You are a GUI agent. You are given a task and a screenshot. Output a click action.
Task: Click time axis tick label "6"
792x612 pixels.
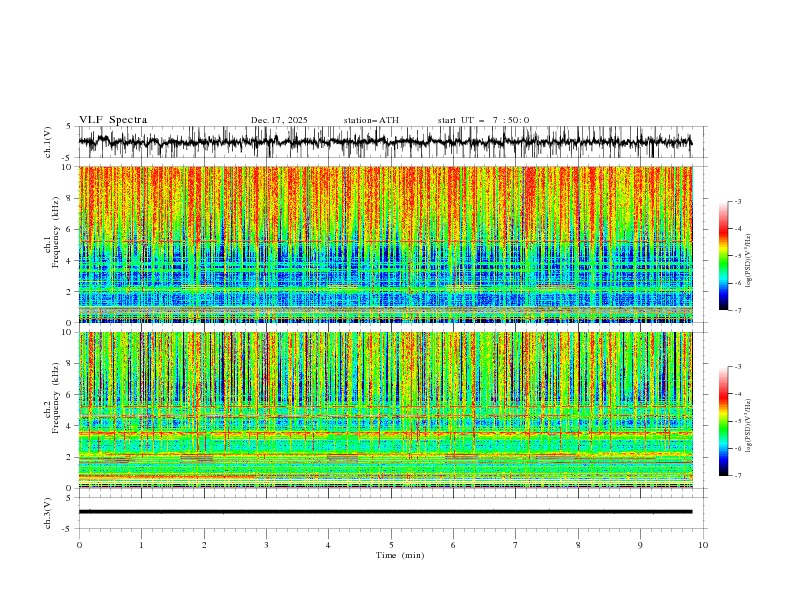(453, 545)
